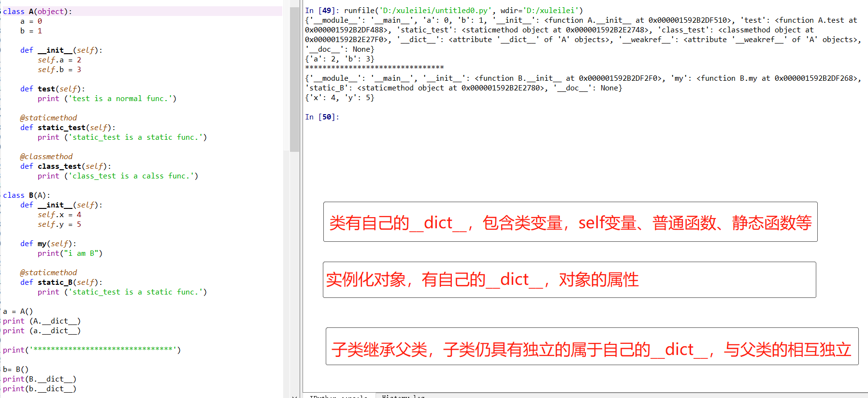Click the class variable line 'b = 1'
This screenshot has height=398, width=868.
pyautogui.click(x=31, y=31)
